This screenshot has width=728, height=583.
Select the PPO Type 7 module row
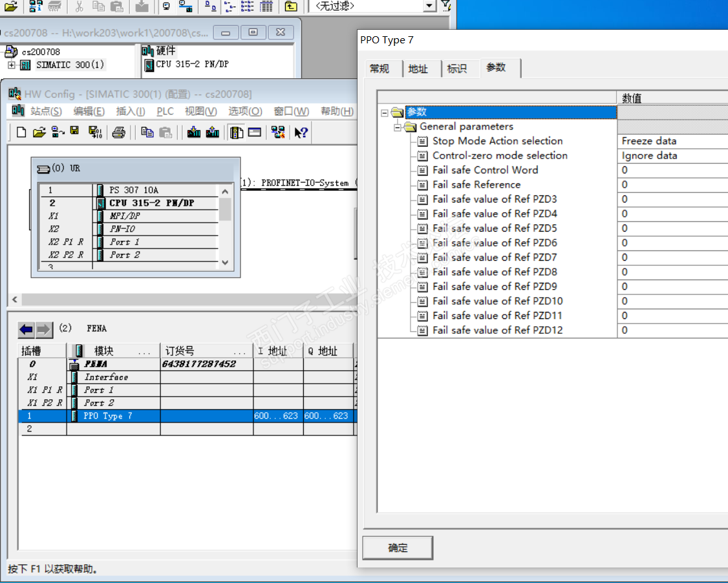click(186, 416)
